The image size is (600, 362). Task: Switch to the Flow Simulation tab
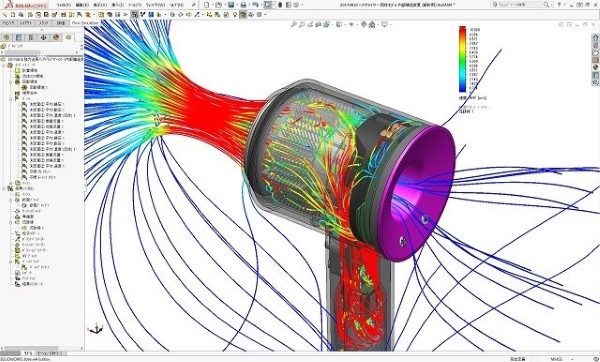[x=85, y=23]
